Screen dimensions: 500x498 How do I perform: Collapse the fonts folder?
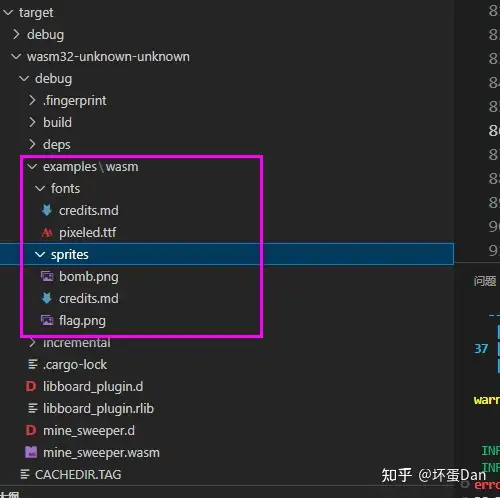40,189
